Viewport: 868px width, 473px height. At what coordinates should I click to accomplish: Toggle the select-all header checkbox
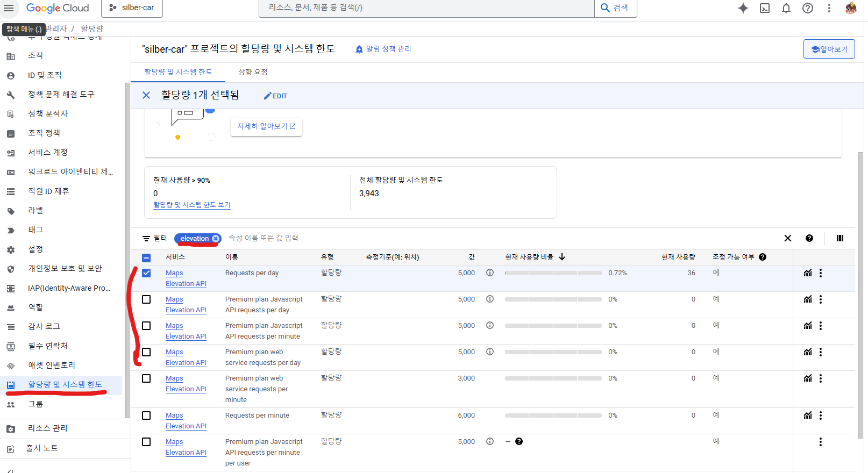coord(146,257)
